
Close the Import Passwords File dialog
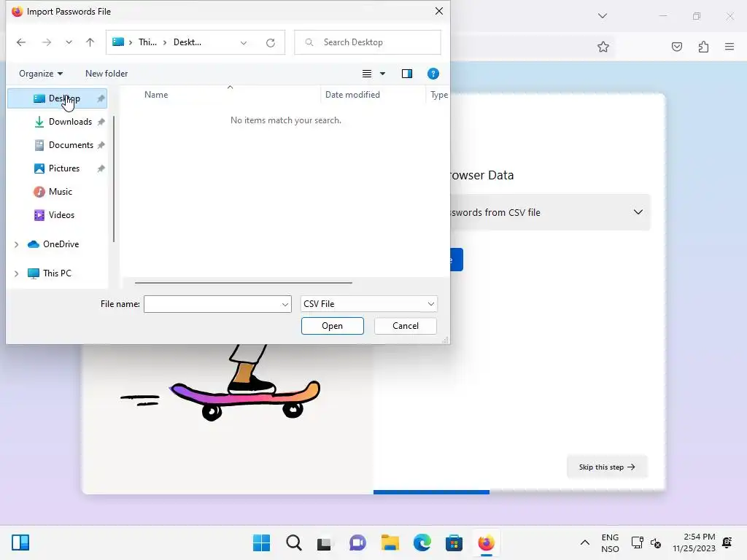pyautogui.click(x=438, y=11)
